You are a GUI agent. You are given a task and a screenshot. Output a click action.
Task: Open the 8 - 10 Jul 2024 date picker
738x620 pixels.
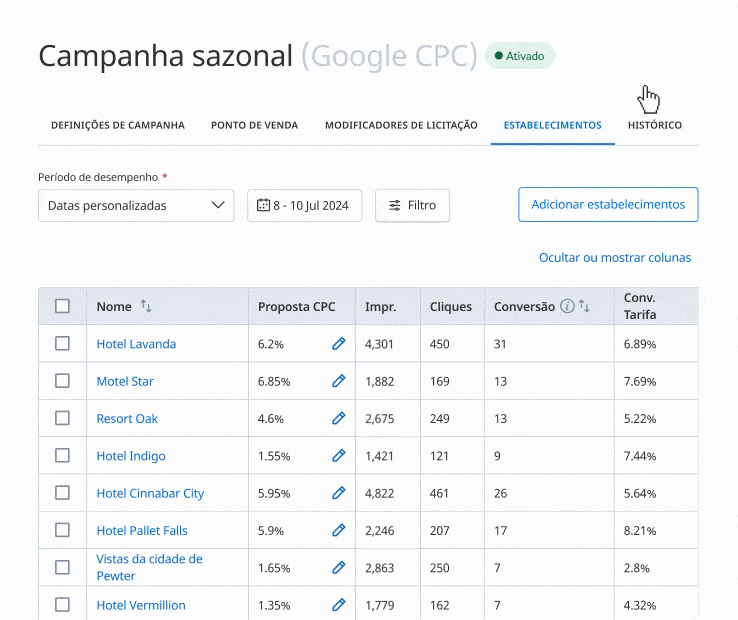(304, 205)
